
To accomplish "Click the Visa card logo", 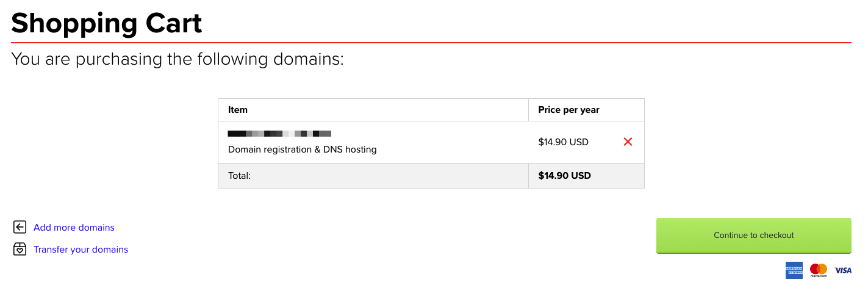I will (842, 270).
